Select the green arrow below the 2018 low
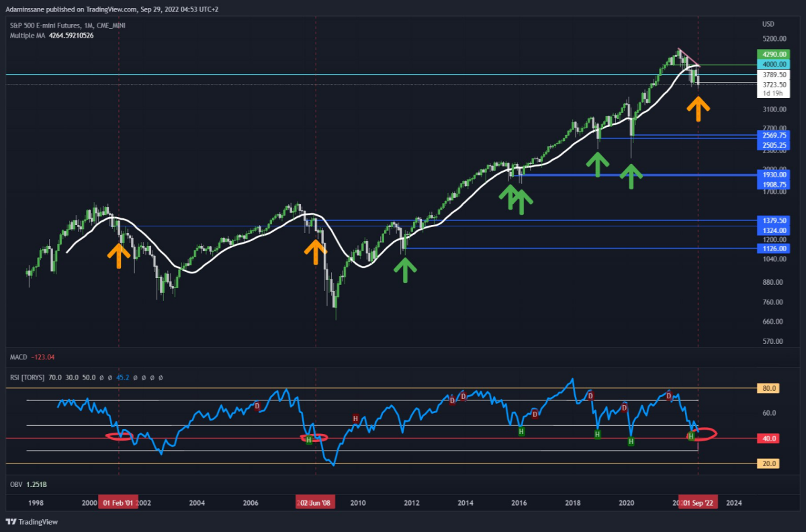806x532 pixels. (x=597, y=164)
